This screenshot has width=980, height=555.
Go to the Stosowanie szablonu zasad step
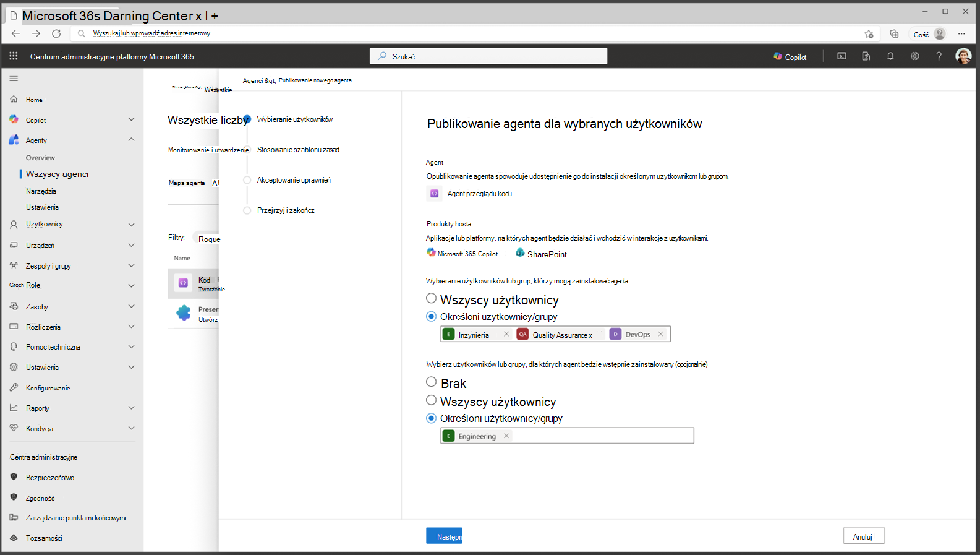[x=298, y=150]
